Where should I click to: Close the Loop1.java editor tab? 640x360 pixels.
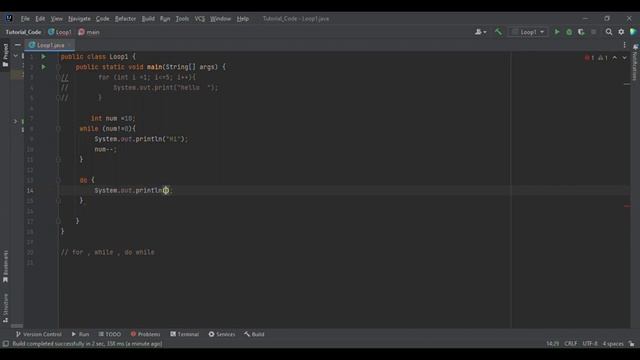(70, 45)
